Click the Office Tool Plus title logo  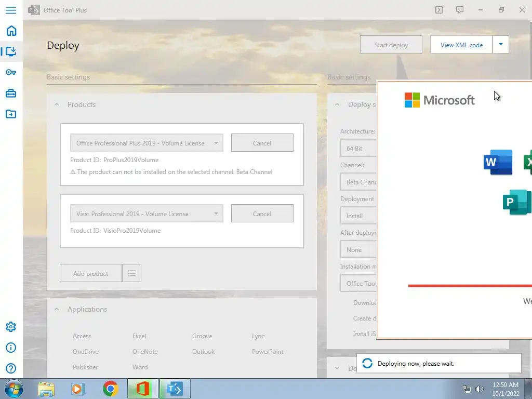[34, 10]
